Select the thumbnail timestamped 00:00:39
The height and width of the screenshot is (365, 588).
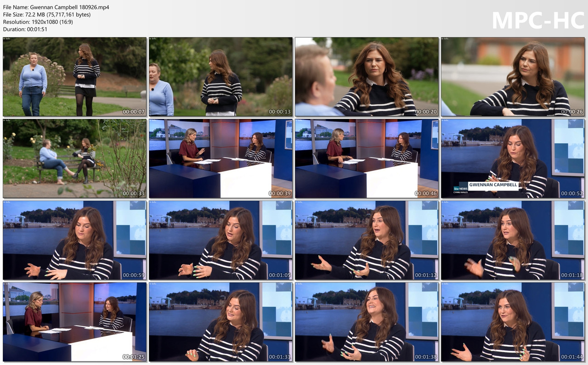[220, 158]
